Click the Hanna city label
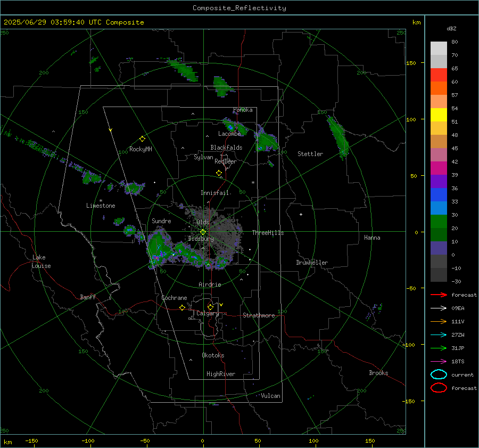This screenshot has height=448, width=479. click(372, 238)
